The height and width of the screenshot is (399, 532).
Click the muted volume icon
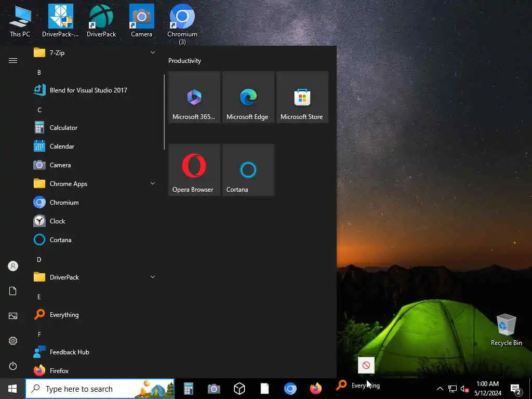tap(464, 389)
